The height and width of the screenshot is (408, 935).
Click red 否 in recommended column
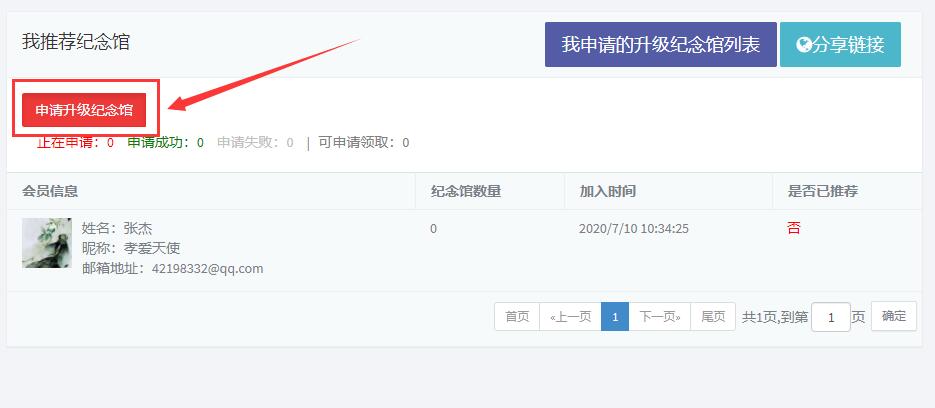pos(794,228)
